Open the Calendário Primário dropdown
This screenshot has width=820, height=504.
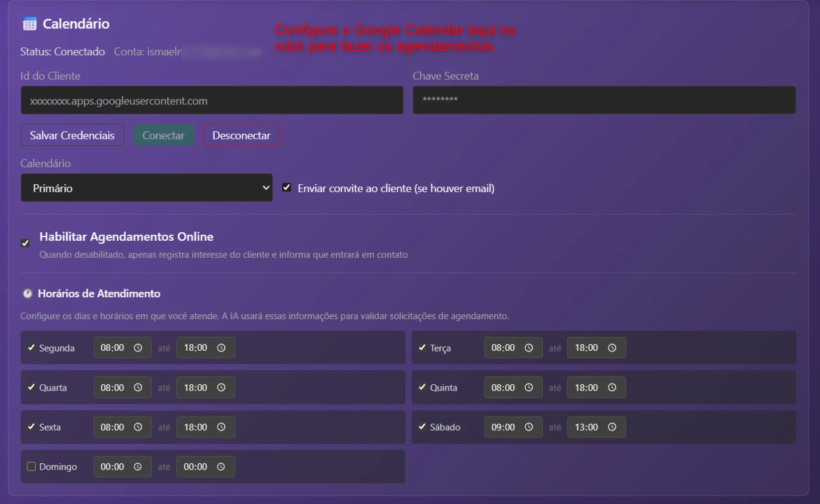click(146, 188)
